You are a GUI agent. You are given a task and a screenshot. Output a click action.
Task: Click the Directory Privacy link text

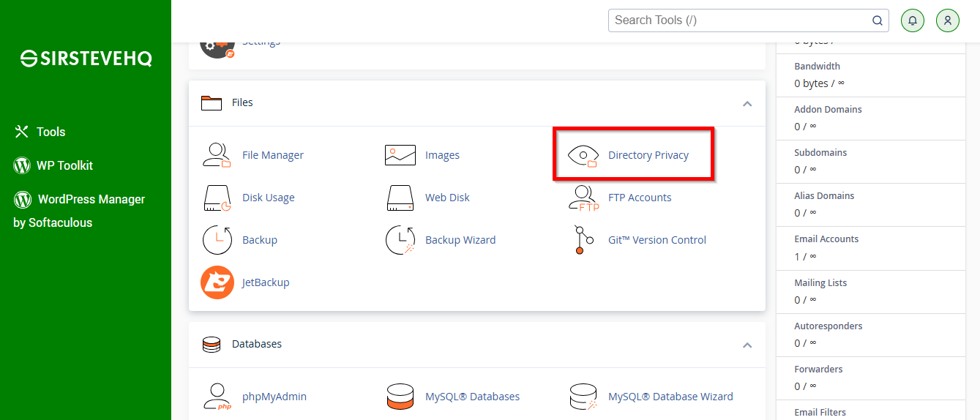click(x=648, y=155)
